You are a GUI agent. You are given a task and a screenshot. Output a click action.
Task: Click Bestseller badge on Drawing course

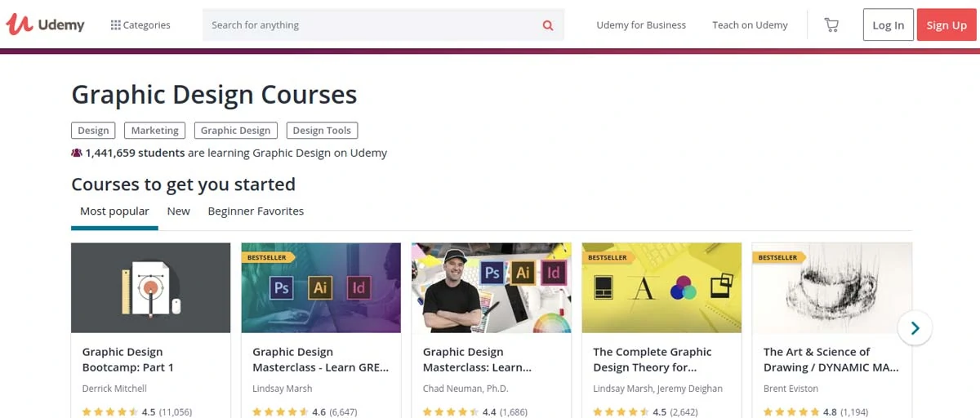(x=778, y=258)
